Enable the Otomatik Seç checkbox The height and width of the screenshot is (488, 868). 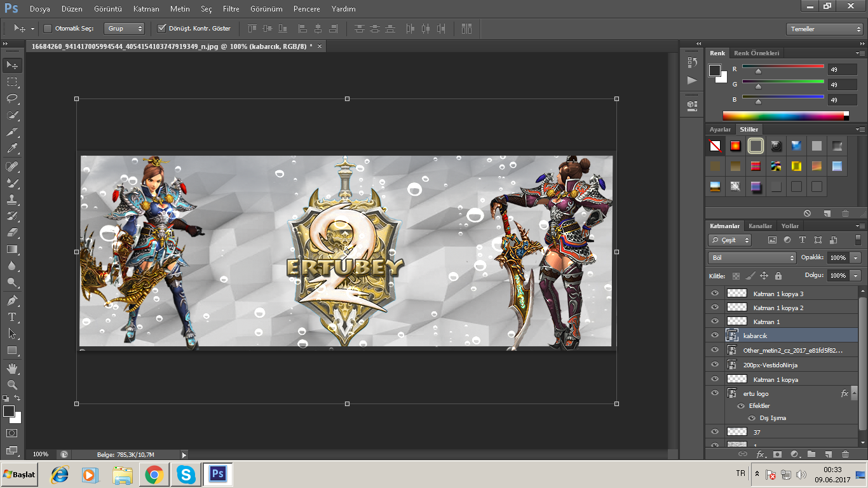coord(48,29)
